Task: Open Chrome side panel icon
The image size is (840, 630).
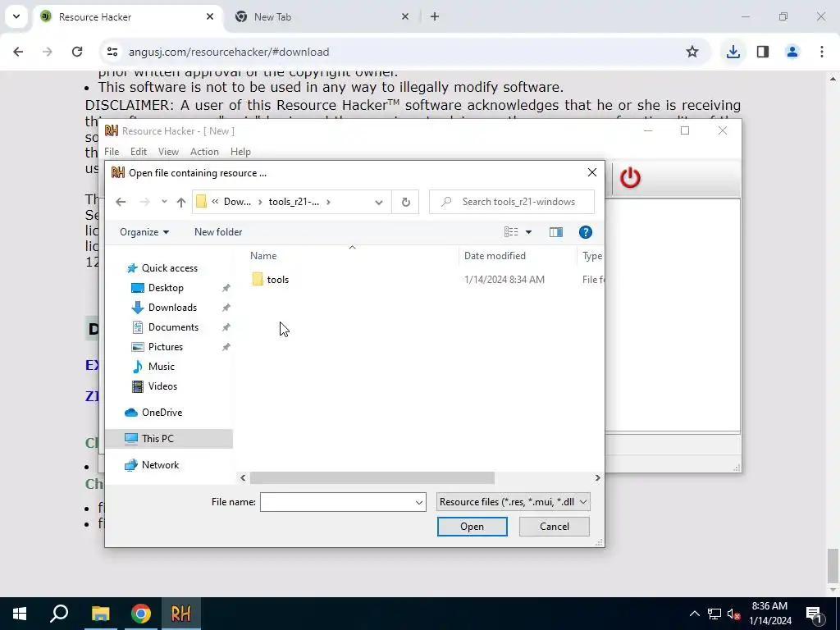Action: [x=763, y=52]
